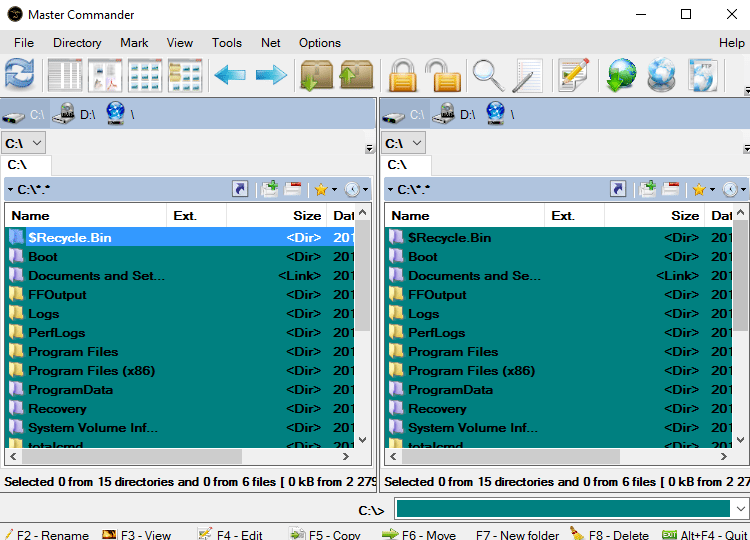Open the Tools menu

[227, 43]
